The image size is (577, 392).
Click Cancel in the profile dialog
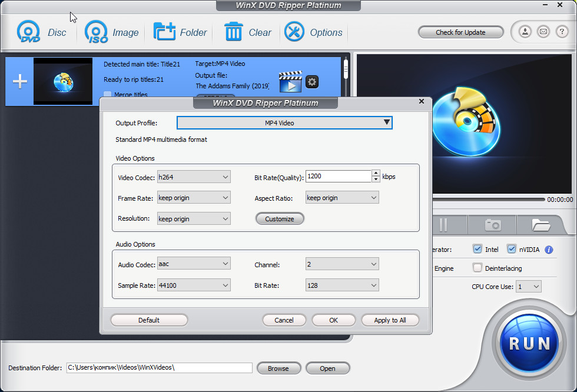click(x=284, y=320)
